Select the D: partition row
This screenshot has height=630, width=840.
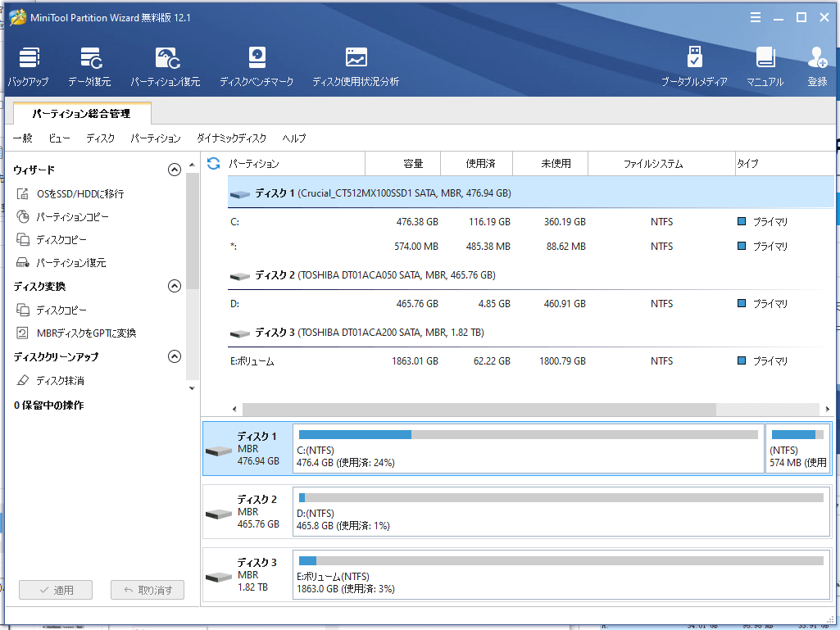click(x=530, y=304)
